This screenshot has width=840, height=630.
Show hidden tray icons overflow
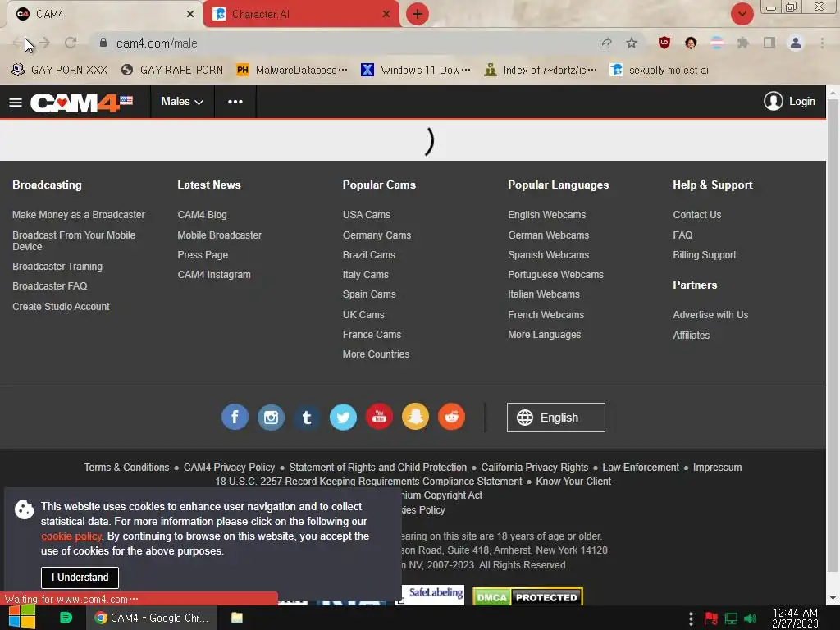(691, 619)
